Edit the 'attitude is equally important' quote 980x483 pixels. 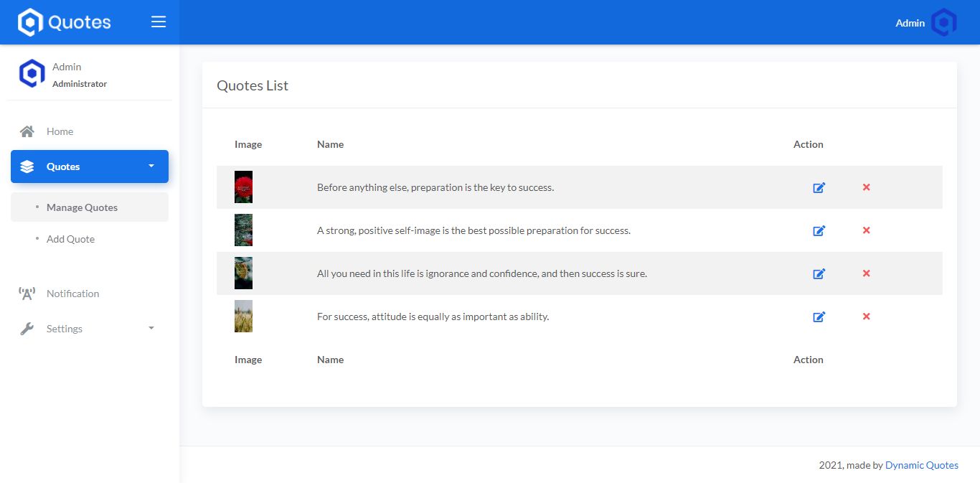[x=819, y=316]
